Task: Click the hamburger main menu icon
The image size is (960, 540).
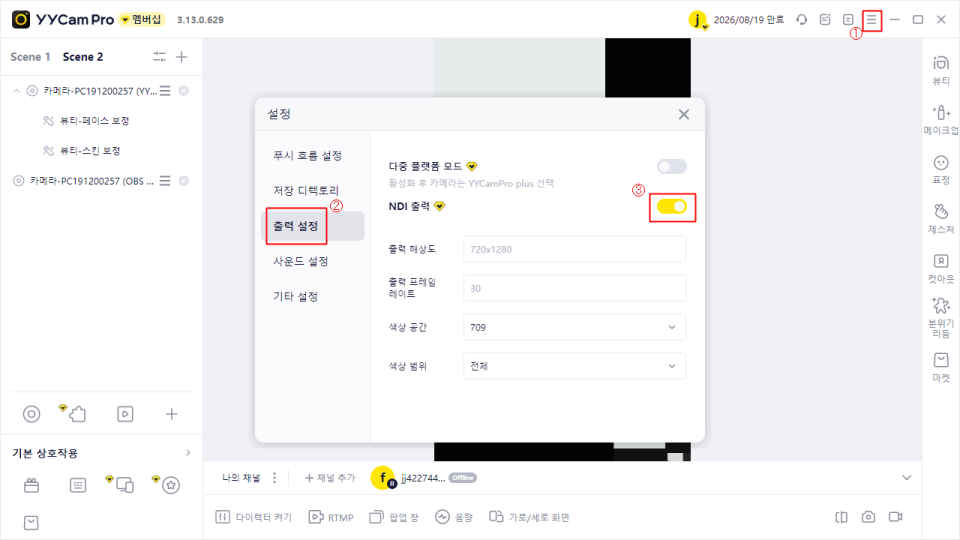Action: [x=871, y=20]
